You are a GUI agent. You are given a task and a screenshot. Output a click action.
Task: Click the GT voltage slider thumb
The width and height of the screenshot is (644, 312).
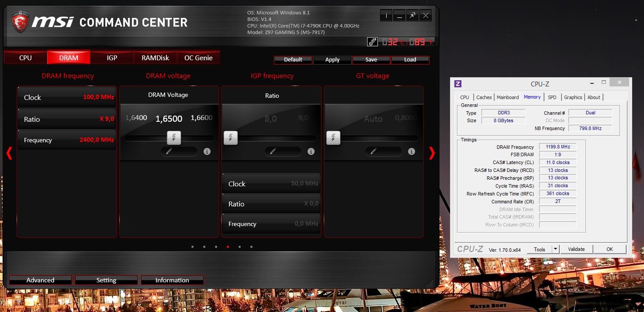pyautogui.click(x=333, y=138)
